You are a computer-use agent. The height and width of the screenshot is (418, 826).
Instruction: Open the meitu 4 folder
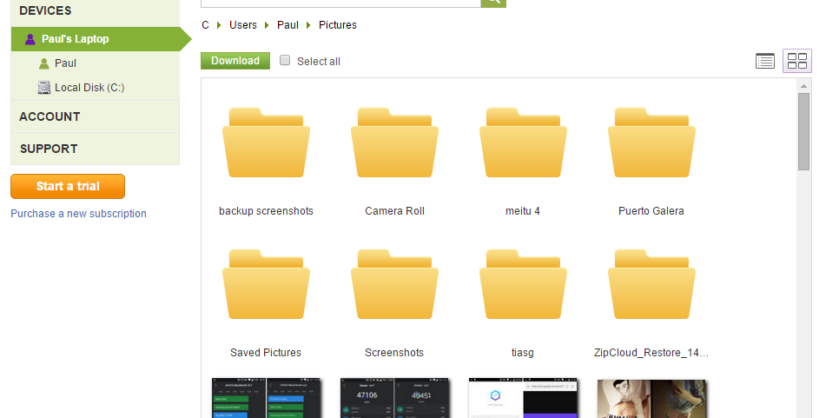coord(523,143)
